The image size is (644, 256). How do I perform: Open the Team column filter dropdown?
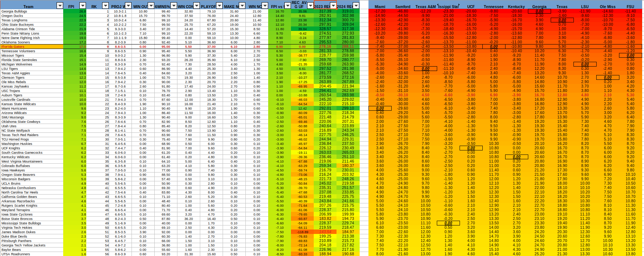pos(60,6)
